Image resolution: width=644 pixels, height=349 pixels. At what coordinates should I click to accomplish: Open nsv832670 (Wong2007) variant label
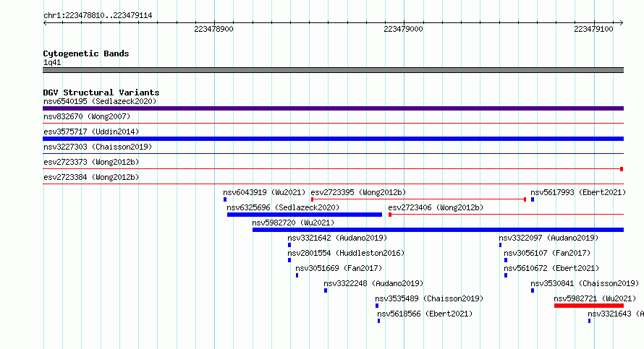point(87,116)
